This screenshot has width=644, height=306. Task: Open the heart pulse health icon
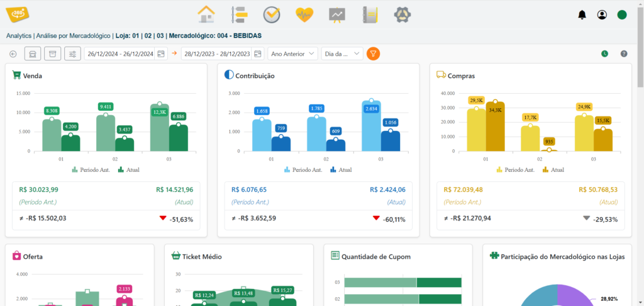pyautogui.click(x=304, y=15)
